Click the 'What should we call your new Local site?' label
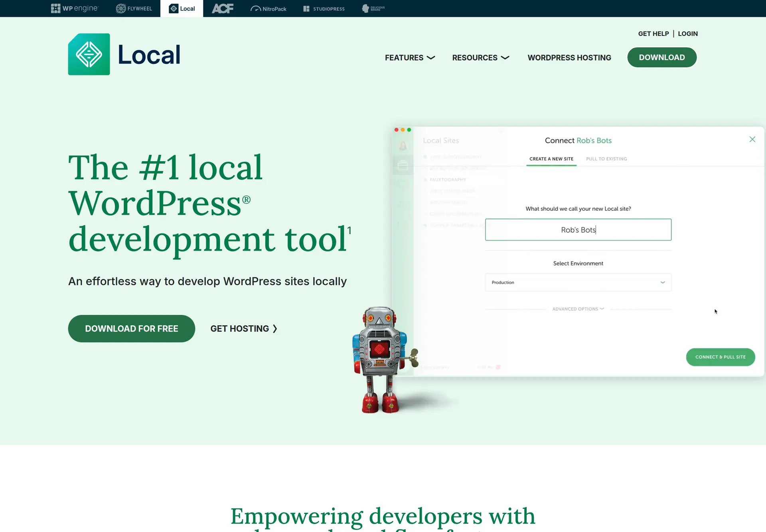 (578, 209)
